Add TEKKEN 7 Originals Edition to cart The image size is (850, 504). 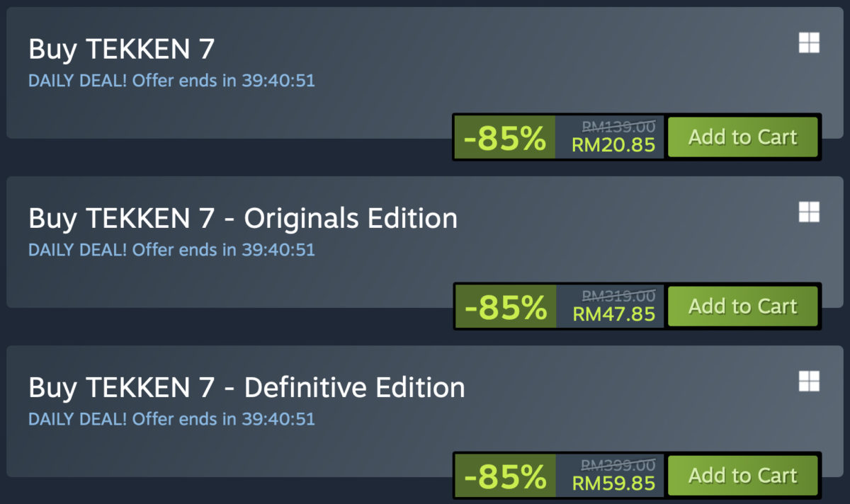(742, 306)
